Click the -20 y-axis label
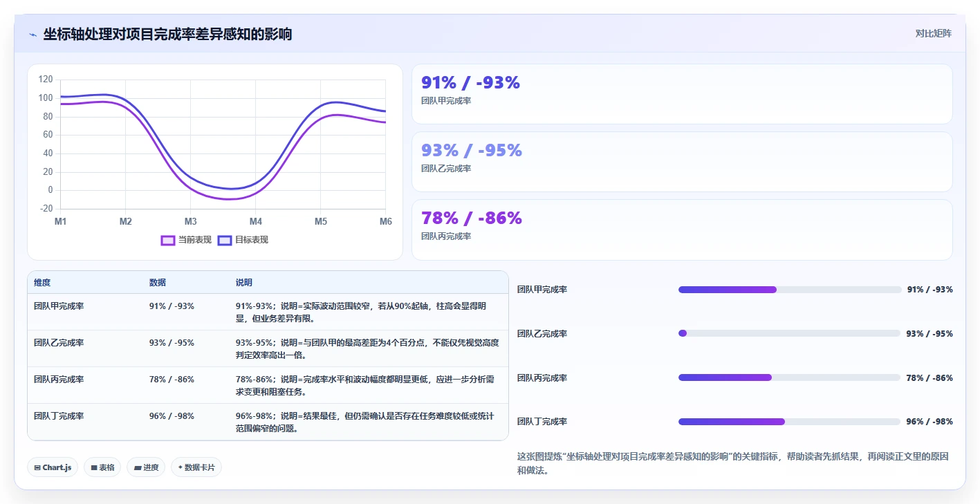The image size is (980, 504). point(46,209)
